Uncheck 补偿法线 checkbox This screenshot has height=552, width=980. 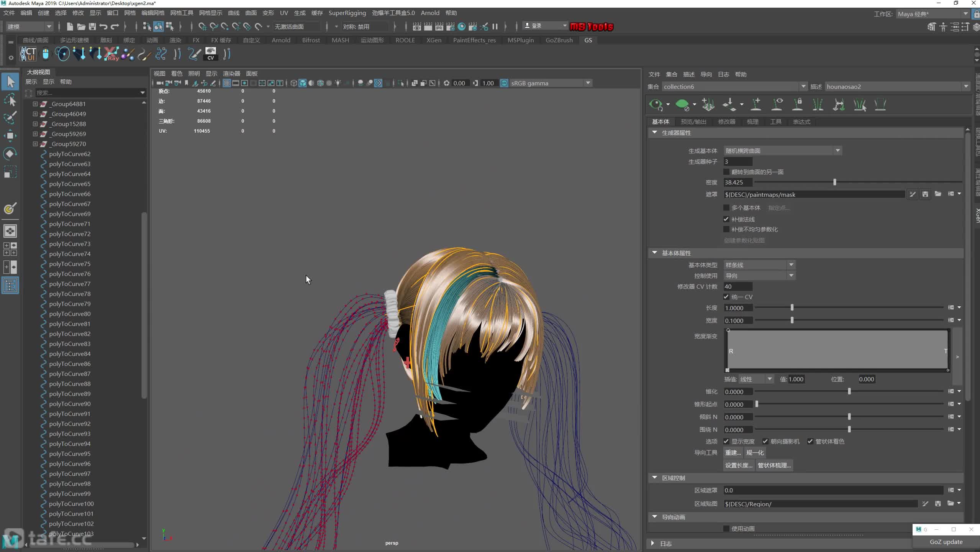pos(726,219)
